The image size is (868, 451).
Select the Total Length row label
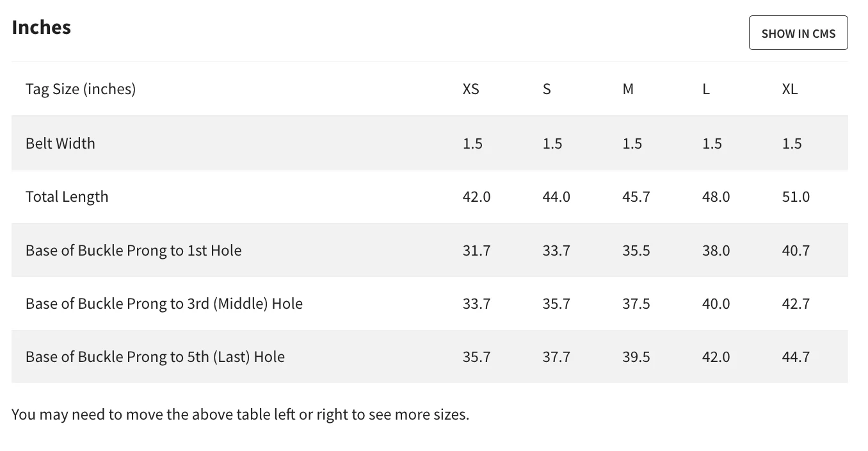[67, 197]
